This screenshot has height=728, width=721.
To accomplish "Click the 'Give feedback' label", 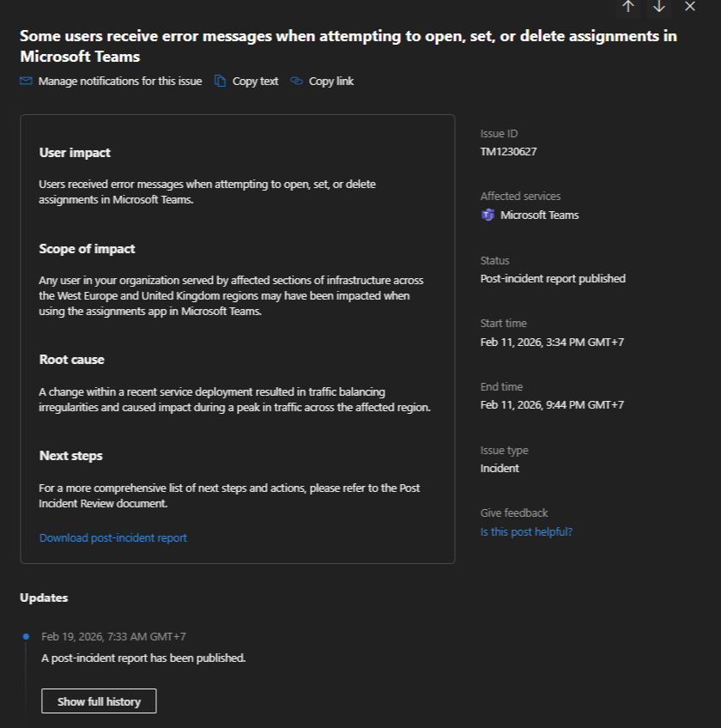I will [x=514, y=513].
